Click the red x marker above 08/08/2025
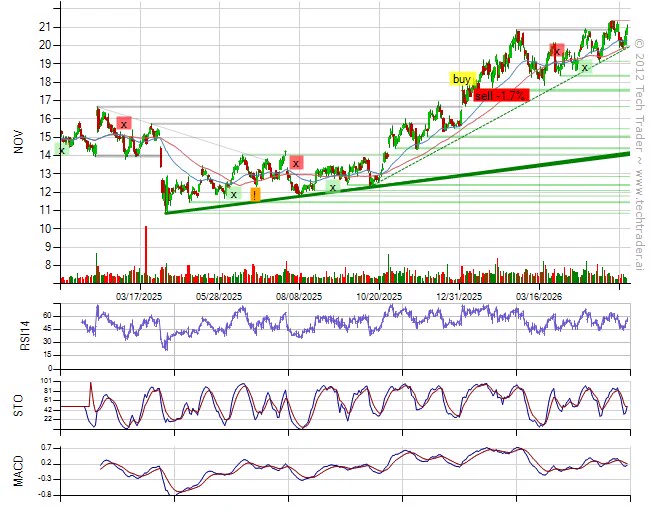The image size is (657, 514). (296, 163)
